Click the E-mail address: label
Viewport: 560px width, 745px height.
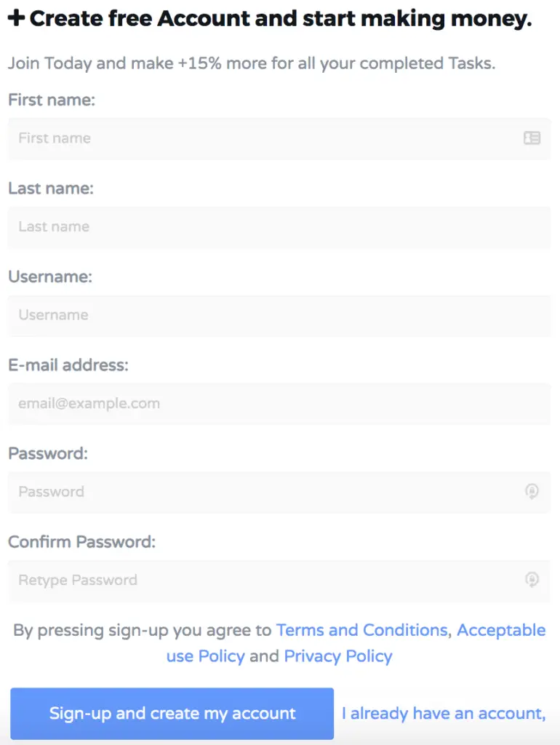(68, 365)
